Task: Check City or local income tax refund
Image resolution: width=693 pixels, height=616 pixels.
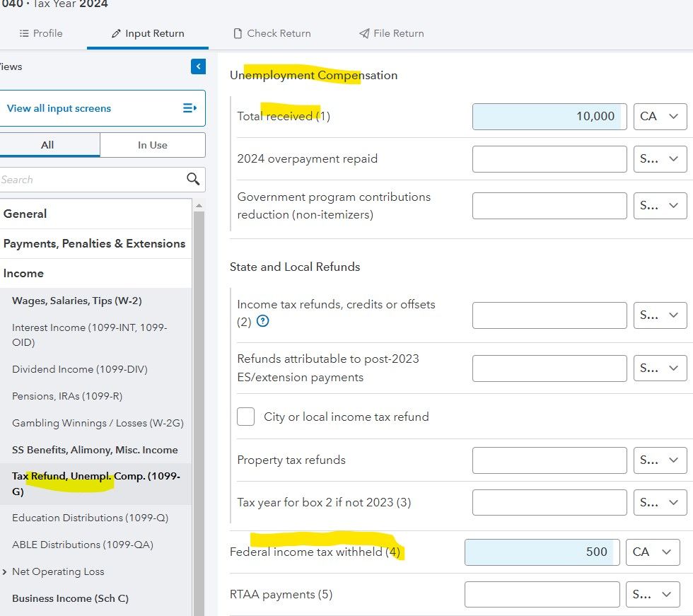Action: point(246,417)
